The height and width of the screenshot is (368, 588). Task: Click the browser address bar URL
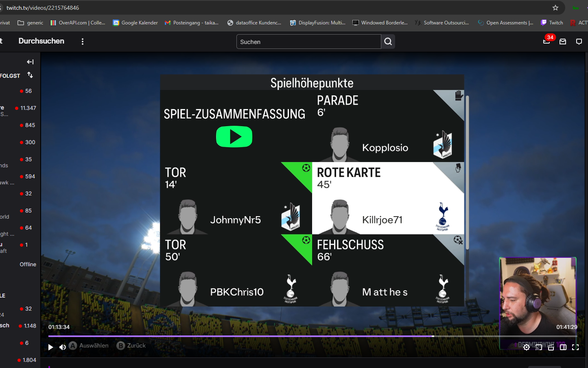pyautogui.click(x=43, y=8)
